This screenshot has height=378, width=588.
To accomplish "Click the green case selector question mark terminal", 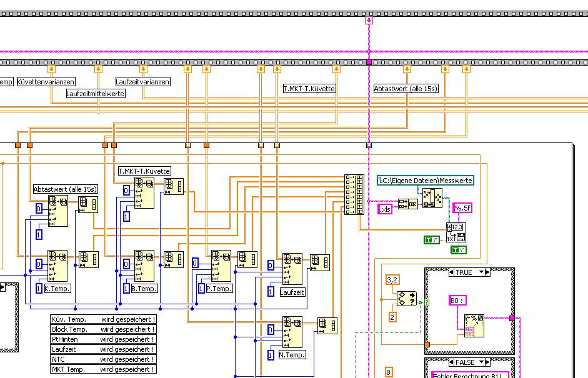I will point(427,302).
